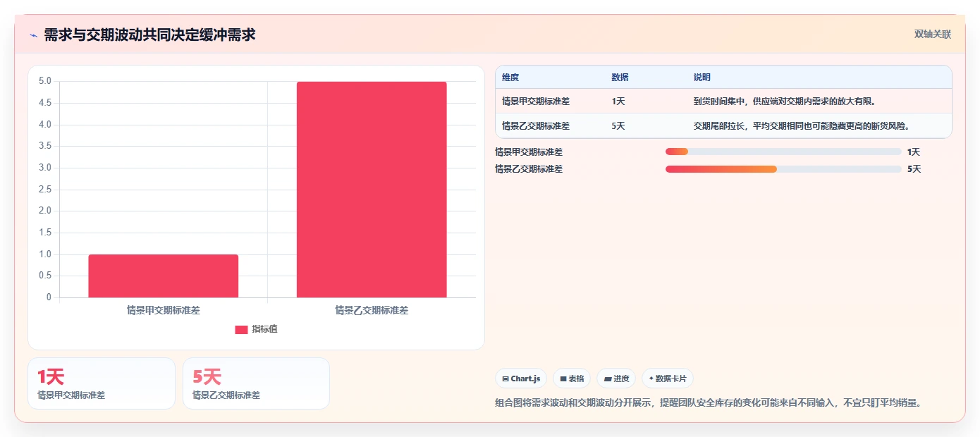This screenshot has height=437, width=980.
Task: Click the 1天 value beside progress bar
Action: (914, 152)
